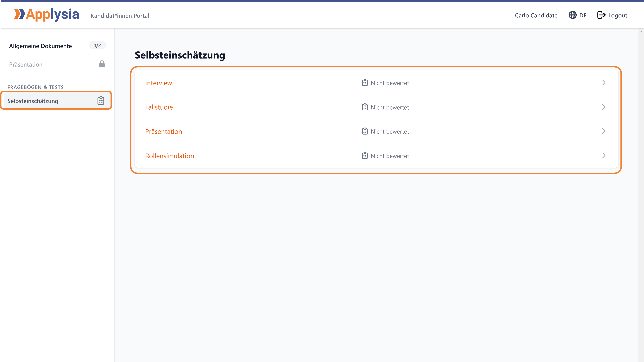Image resolution: width=644 pixels, height=362 pixels.
Task: Open the Fallstudie self-assessment link
Action: (159, 107)
